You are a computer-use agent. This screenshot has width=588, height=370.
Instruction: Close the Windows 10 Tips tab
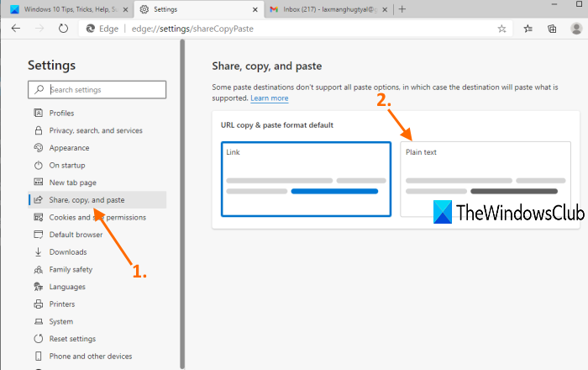click(126, 10)
